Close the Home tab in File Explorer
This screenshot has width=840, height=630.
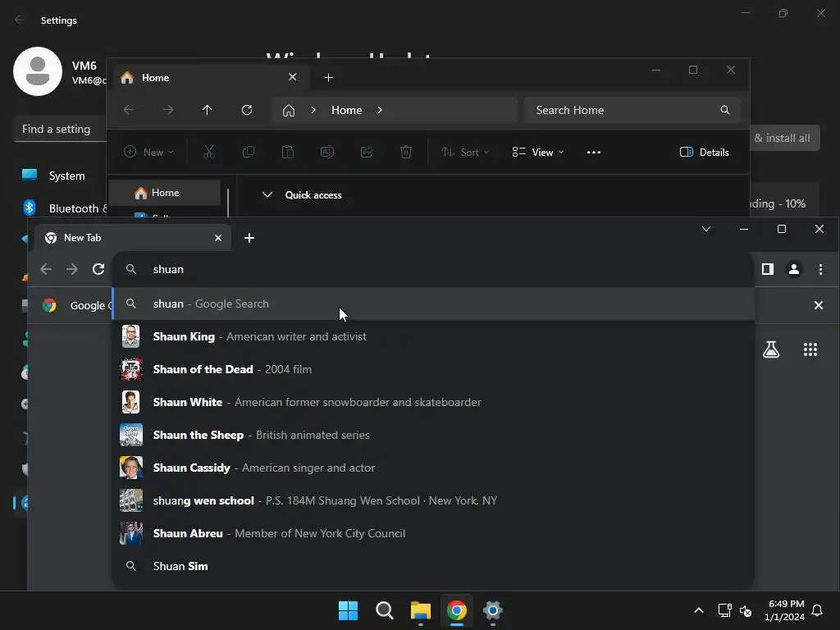tap(293, 77)
